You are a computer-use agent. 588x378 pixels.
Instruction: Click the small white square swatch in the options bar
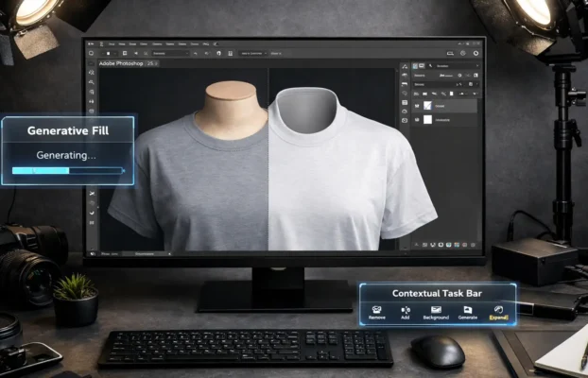click(109, 54)
